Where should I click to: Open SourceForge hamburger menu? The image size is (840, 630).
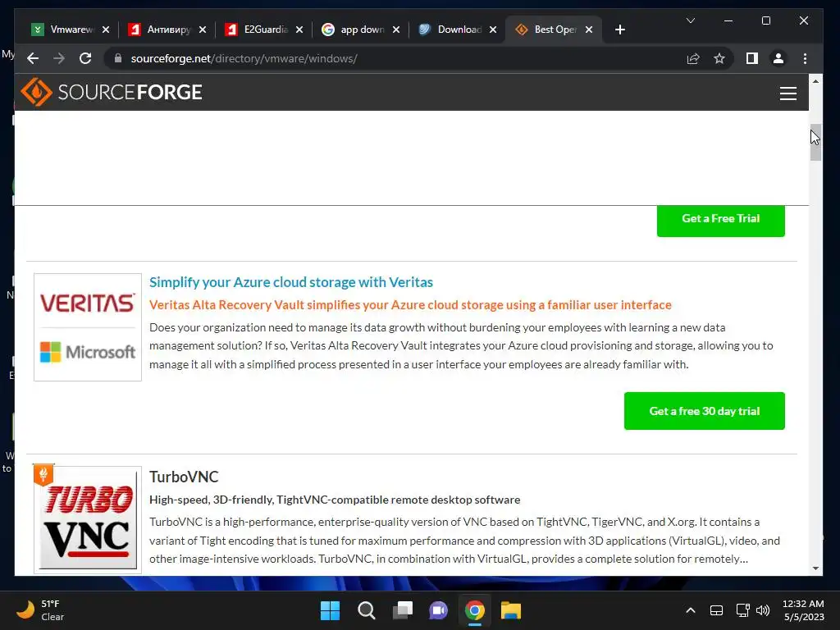tap(788, 94)
